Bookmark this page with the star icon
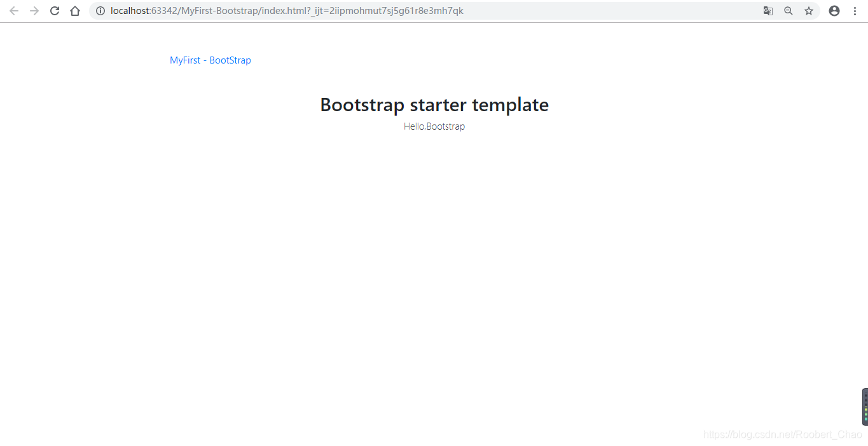The height and width of the screenshot is (446, 868). pyautogui.click(x=809, y=11)
